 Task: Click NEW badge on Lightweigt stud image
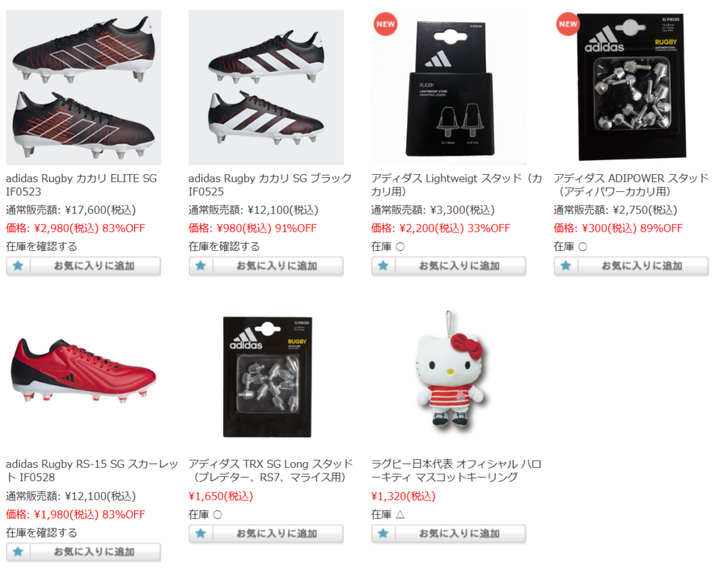[x=385, y=24]
